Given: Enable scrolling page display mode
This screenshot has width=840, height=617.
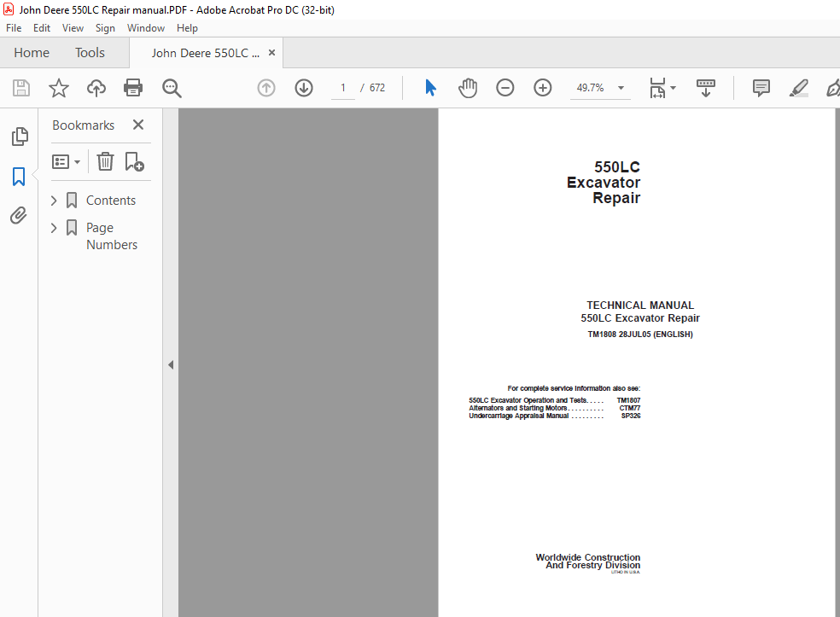Looking at the screenshot, I should click(x=705, y=88).
